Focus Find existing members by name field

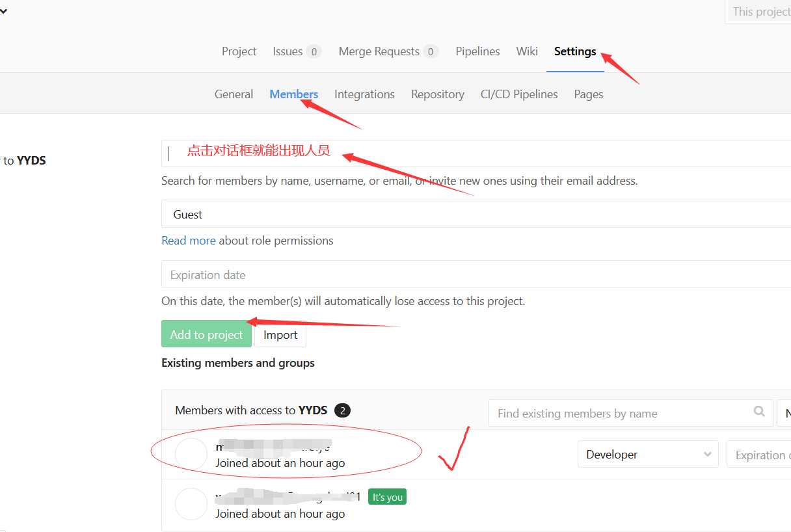630,413
